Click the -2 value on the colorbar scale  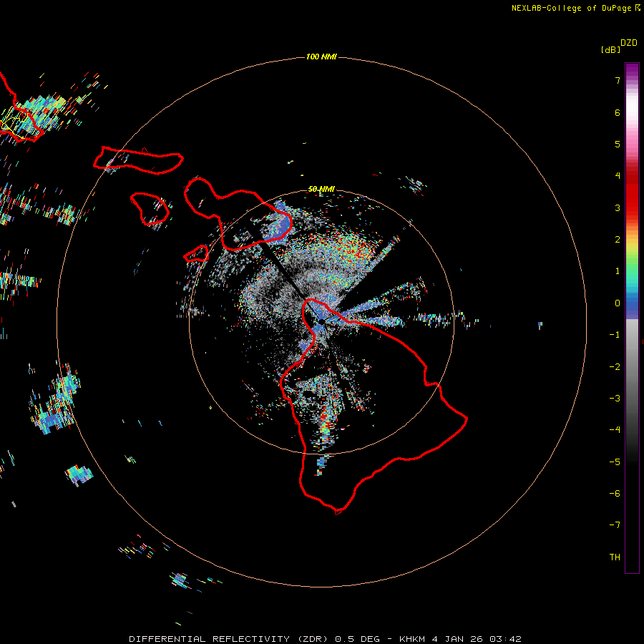[615, 367]
